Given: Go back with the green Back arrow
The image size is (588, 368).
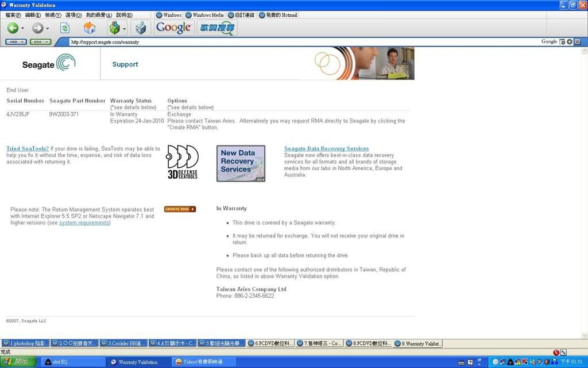Looking at the screenshot, I should pyautogui.click(x=13, y=28).
